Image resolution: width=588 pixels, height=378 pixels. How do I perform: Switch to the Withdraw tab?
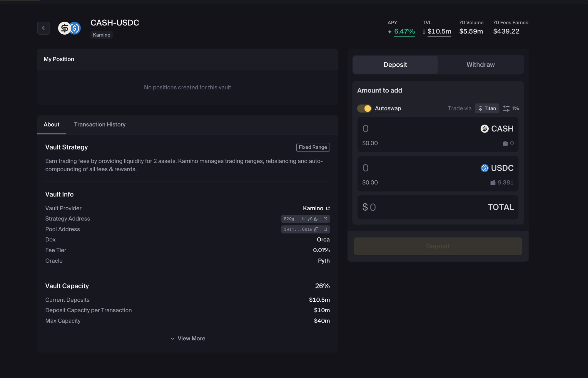[x=480, y=65]
